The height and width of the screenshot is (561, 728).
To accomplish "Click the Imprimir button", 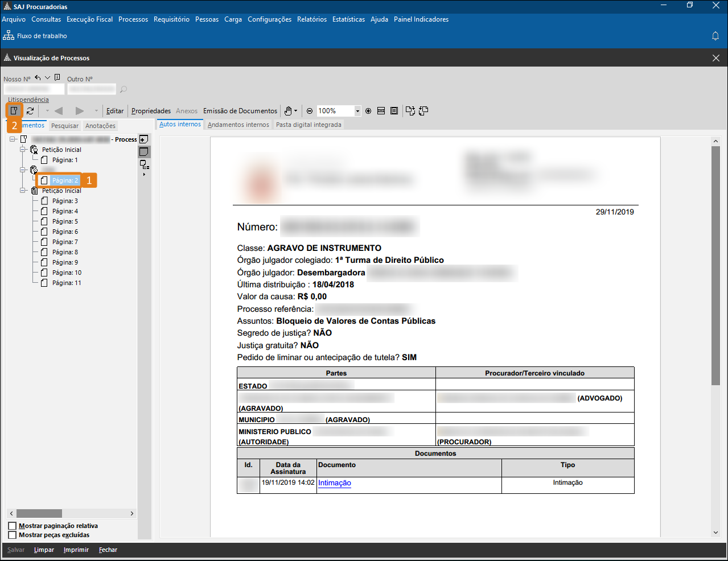I will [76, 550].
